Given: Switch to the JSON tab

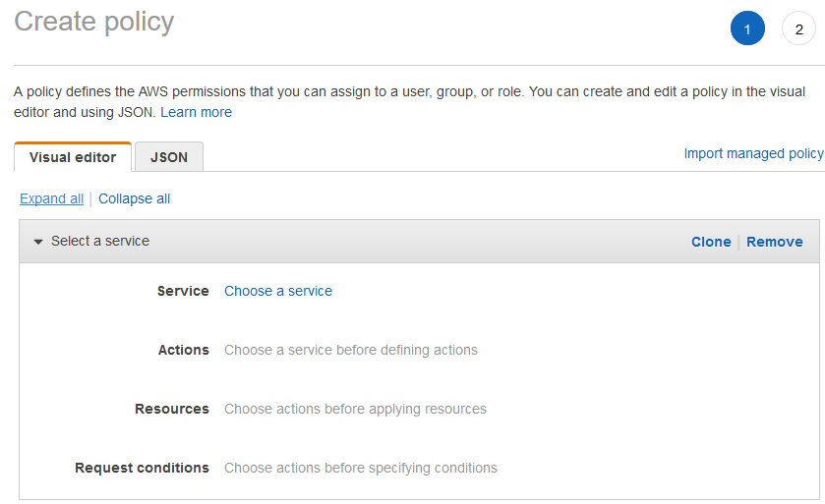Looking at the screenshot, I should click(169, 156).
